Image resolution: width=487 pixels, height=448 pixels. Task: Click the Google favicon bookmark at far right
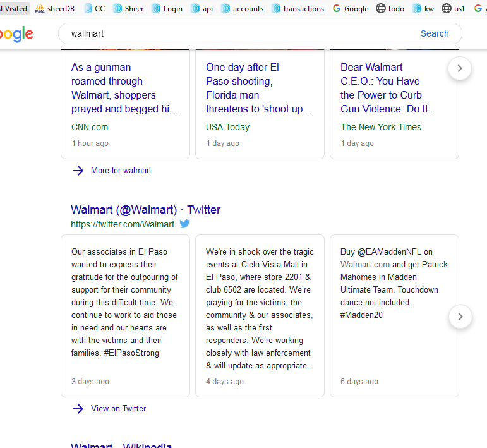click(x=480, y=8)
